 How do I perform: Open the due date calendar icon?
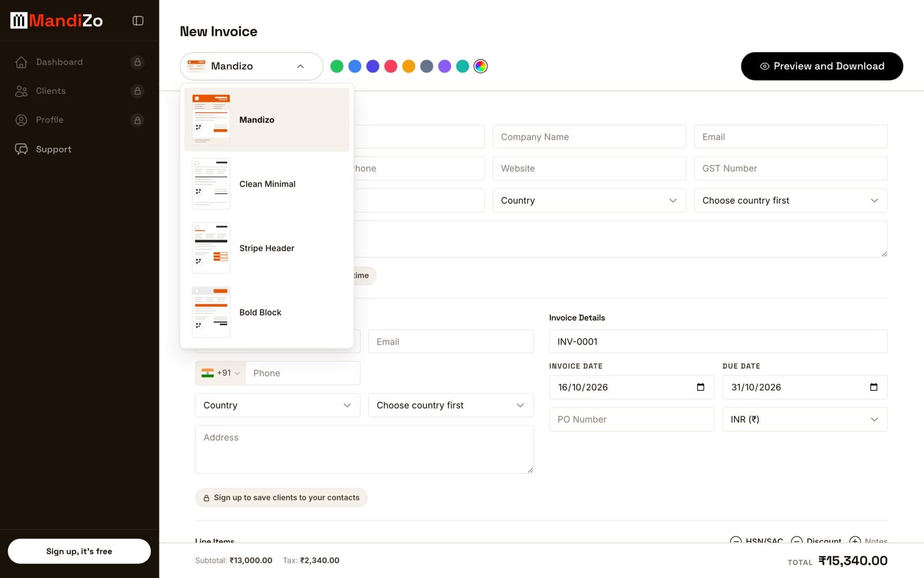click(x=874, y=387)
